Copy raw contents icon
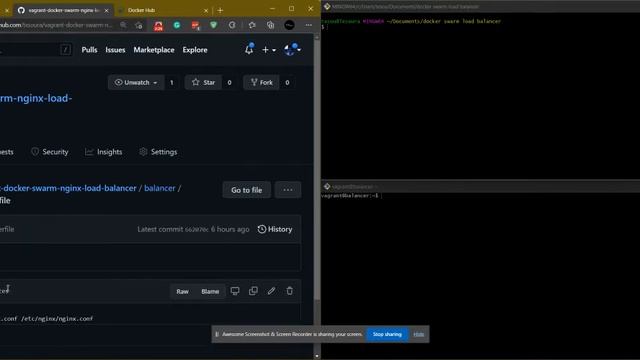The width and height of the screenshot is (640, 360). [x=253, y=291]
